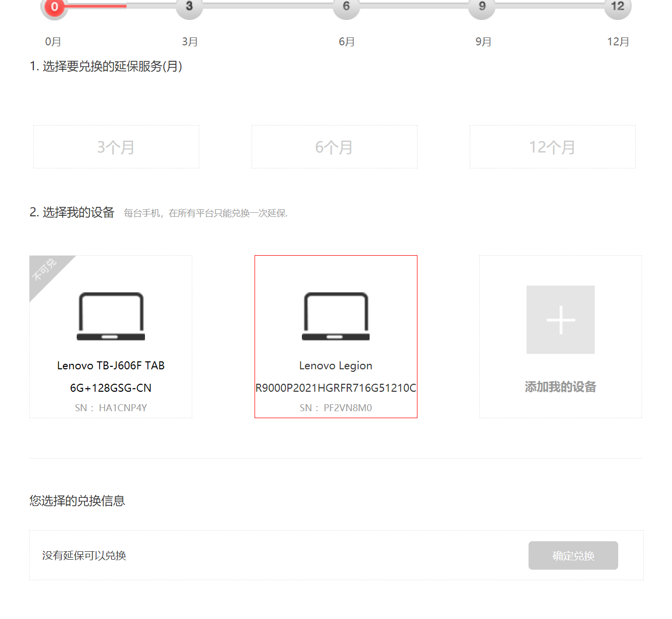This screenshot has width=672, height=619.
Task: Click the 6月 label under the slider
Action: [x=347, y=42]
